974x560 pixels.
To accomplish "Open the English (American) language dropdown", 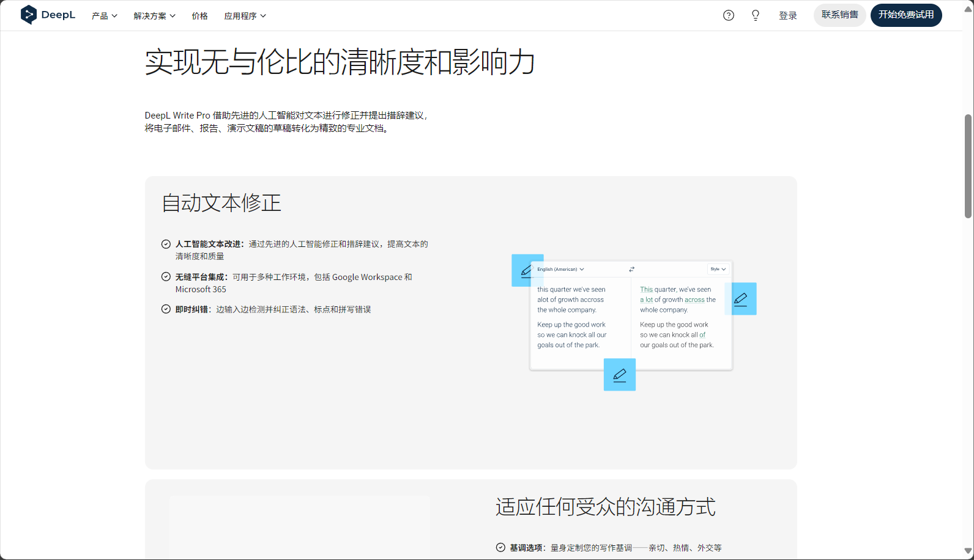I will [560, 269].
